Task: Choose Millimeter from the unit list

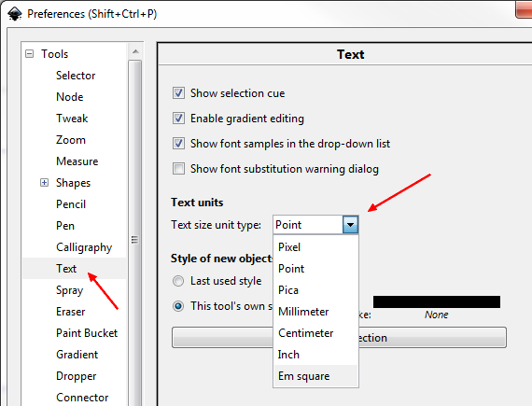Action: click(315, 312)
